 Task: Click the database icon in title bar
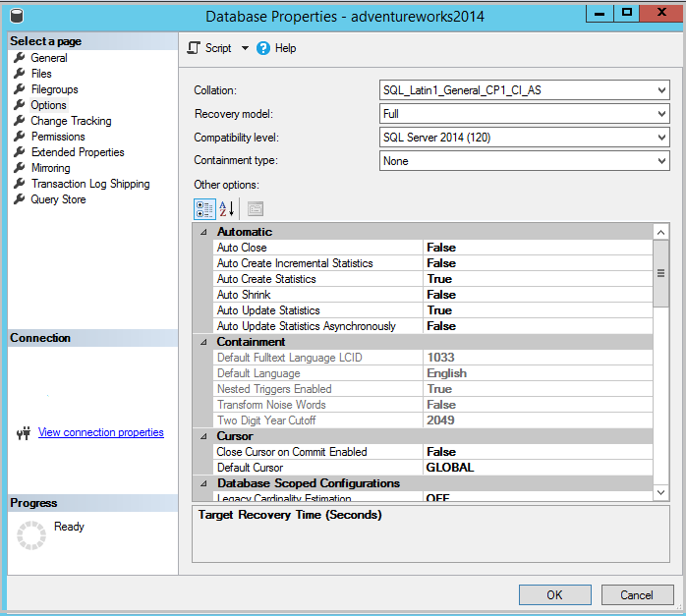click(x=18, y=17)
